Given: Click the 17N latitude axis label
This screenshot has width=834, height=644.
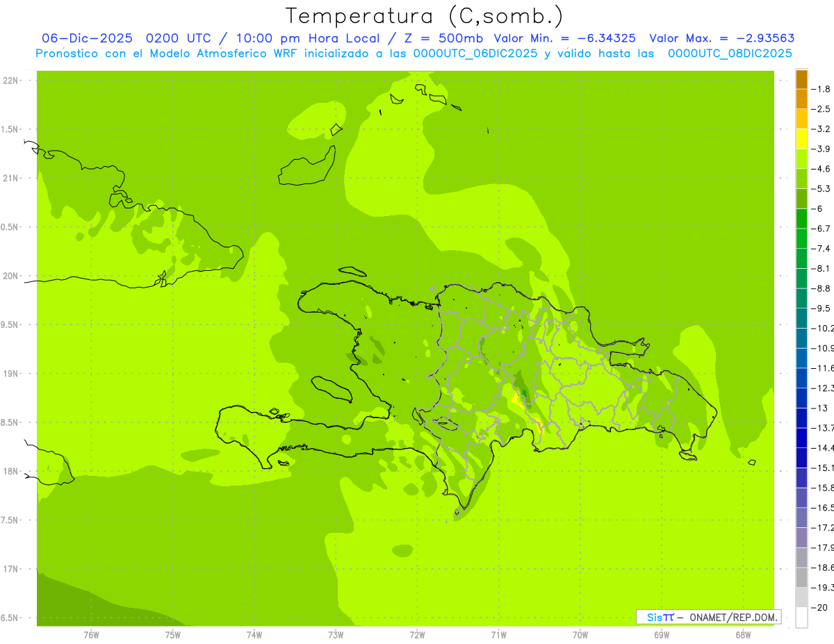Looking at the screenshot, I should 10,569.
